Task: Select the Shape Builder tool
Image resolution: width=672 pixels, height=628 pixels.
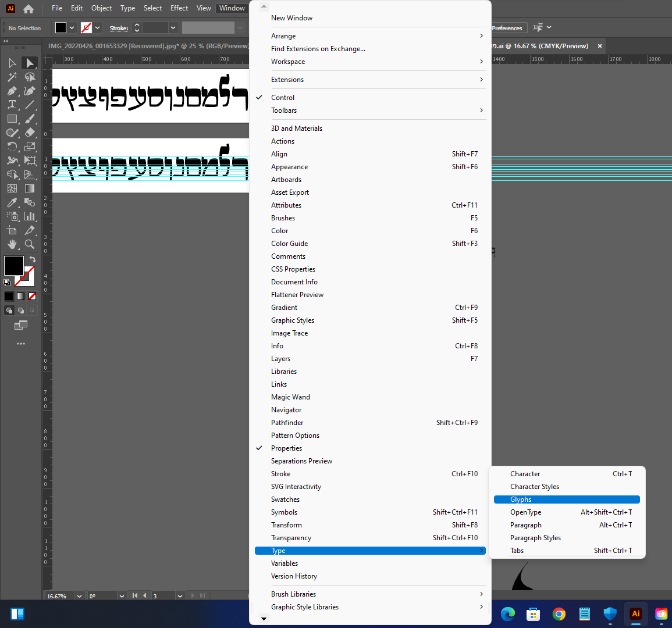Action: pyautogui.click(x=12, y=175)
